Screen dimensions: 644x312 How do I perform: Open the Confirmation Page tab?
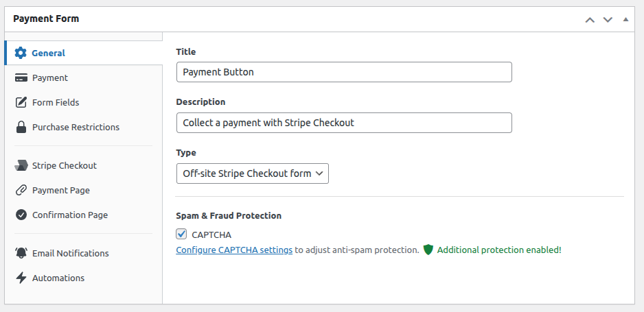click(x=84, y=215)
